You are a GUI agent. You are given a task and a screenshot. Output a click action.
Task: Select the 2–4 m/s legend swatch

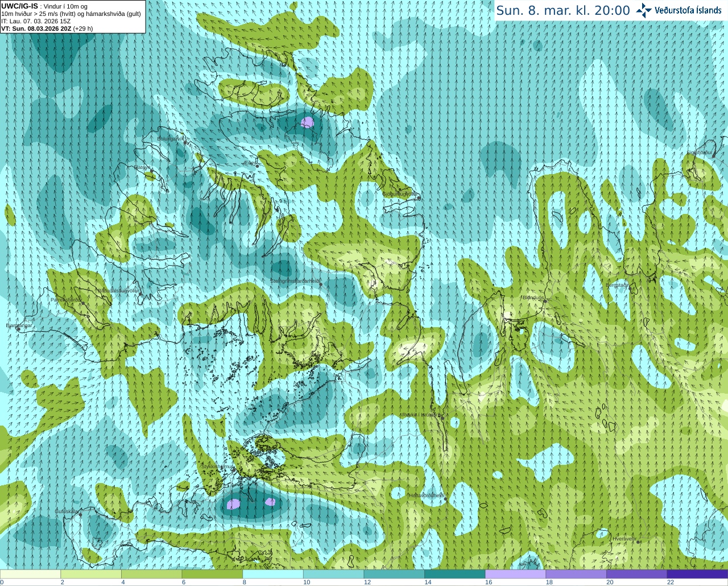[x=91, y=574]
